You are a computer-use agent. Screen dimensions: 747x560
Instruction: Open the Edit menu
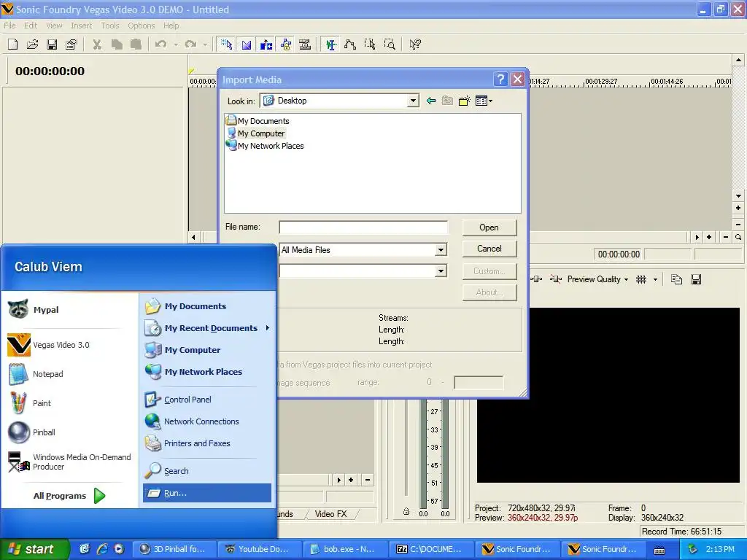[31, 26]
